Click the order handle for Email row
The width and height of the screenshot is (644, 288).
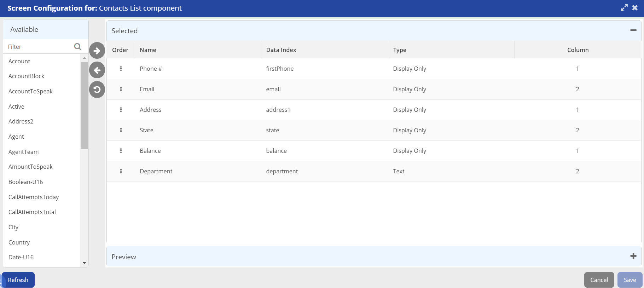(121, 89)
